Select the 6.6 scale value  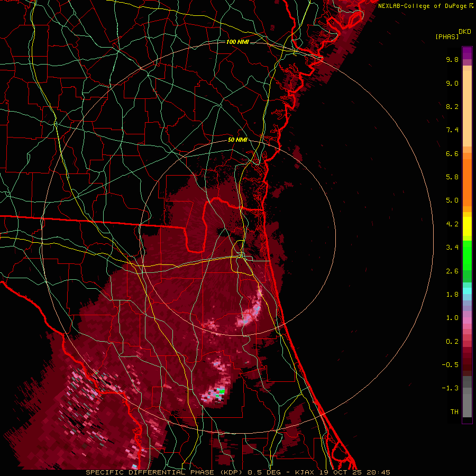tap(452, 153)
